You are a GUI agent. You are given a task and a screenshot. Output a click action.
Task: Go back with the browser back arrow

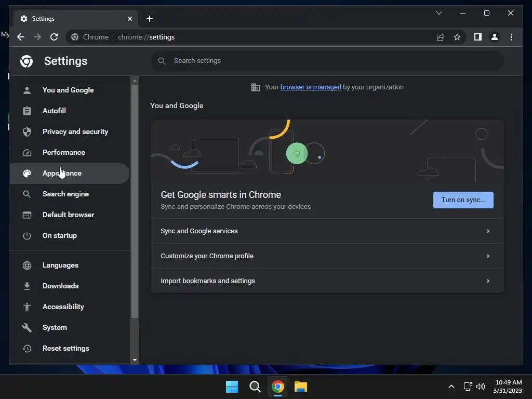pyautogui.click(x=21, y=37)
